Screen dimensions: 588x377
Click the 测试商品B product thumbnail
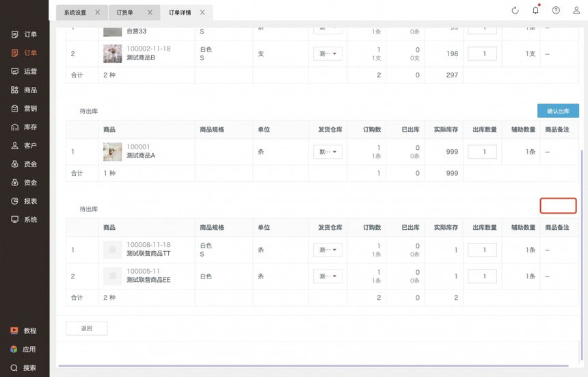click(112, 54)
